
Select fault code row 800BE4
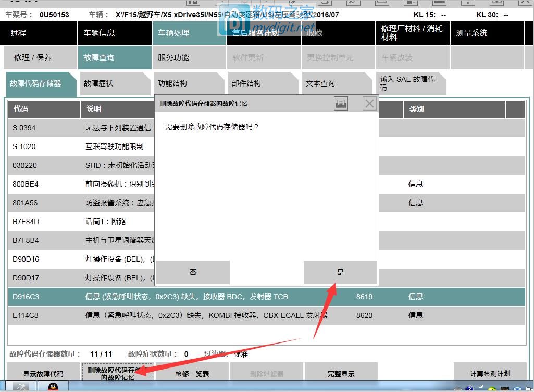coord(266,184)
